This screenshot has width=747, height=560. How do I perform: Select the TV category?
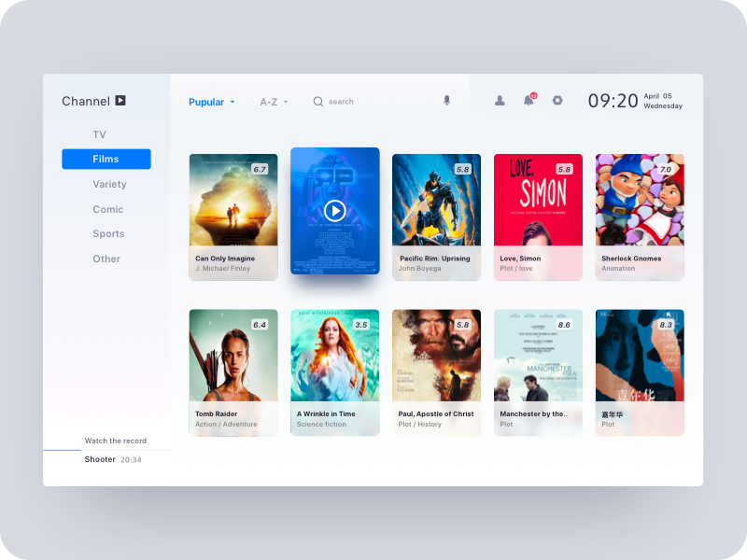click(99, 134)
